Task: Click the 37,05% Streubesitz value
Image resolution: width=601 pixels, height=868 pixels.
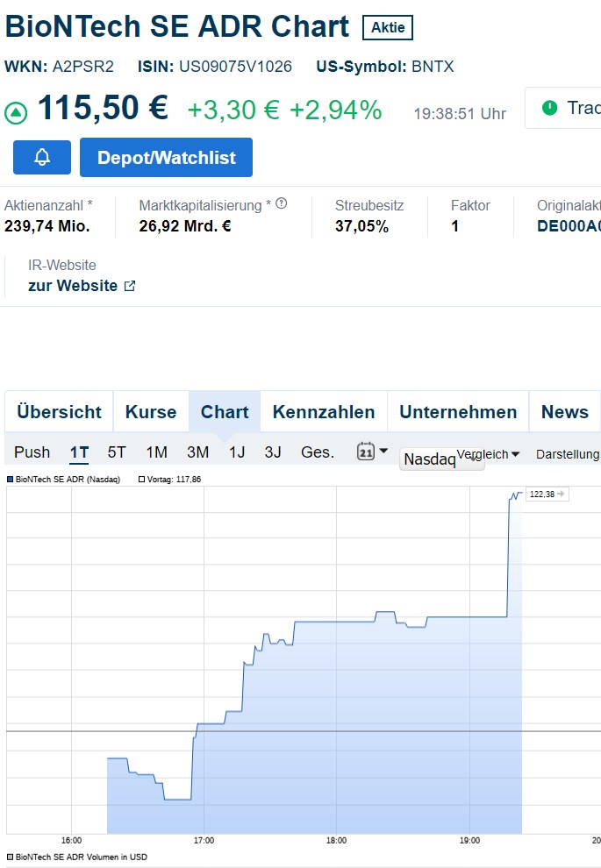Action: pyautogui.click(x=361, y=226)
